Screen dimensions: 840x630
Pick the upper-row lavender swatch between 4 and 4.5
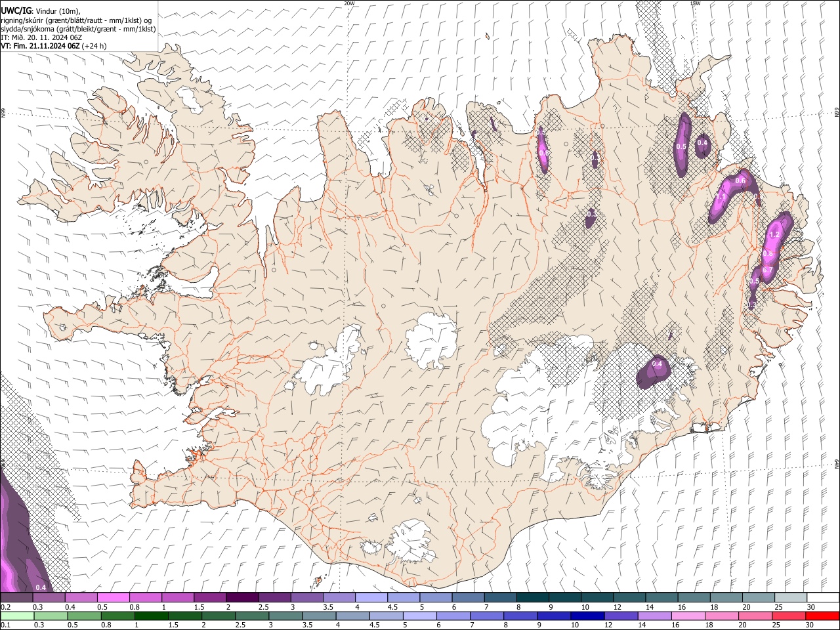371,597
